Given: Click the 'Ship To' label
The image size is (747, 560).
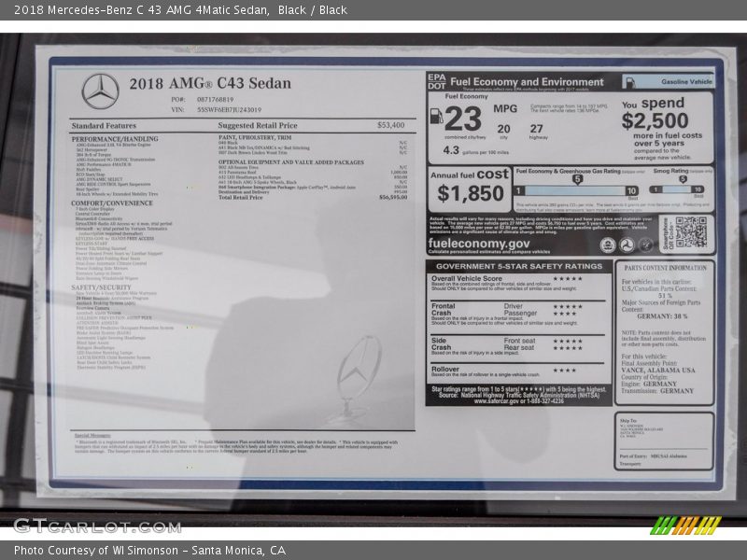Looking at the screenshot, I should pos(627,421).
